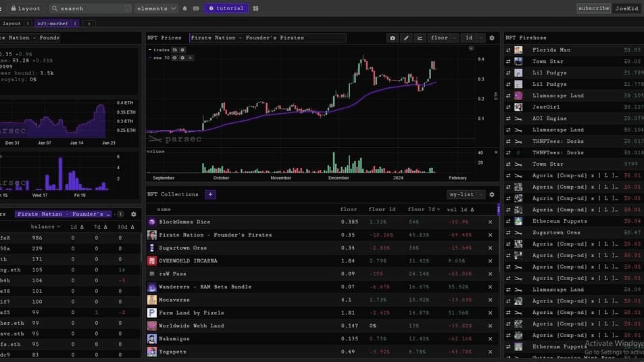
Task: Open the JoeKid account menu
Action: [x=626, y=8]
